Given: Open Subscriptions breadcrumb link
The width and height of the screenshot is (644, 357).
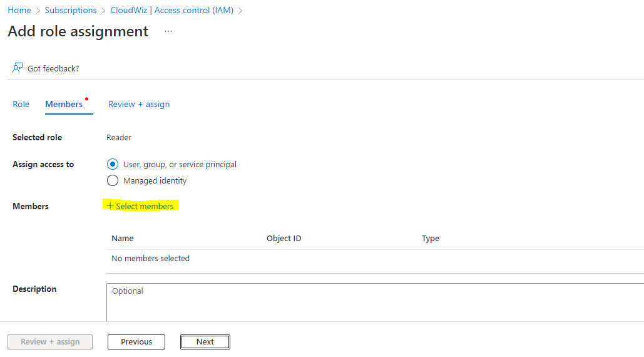Looking at the screenshot, I should click(x=71, y=10).
